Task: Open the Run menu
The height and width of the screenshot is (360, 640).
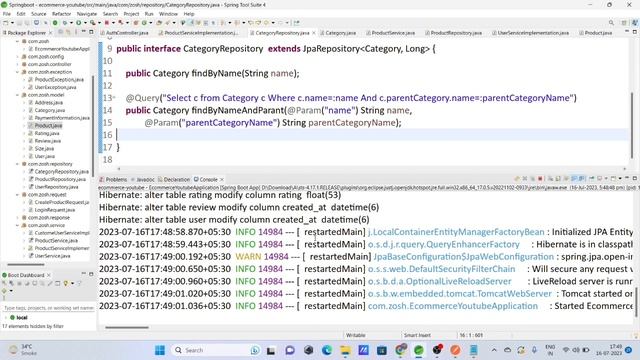Action: click(149, 14)
